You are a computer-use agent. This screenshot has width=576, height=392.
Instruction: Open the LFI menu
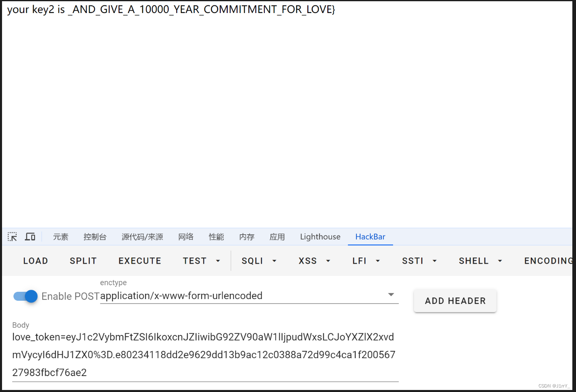pos(366,261)
